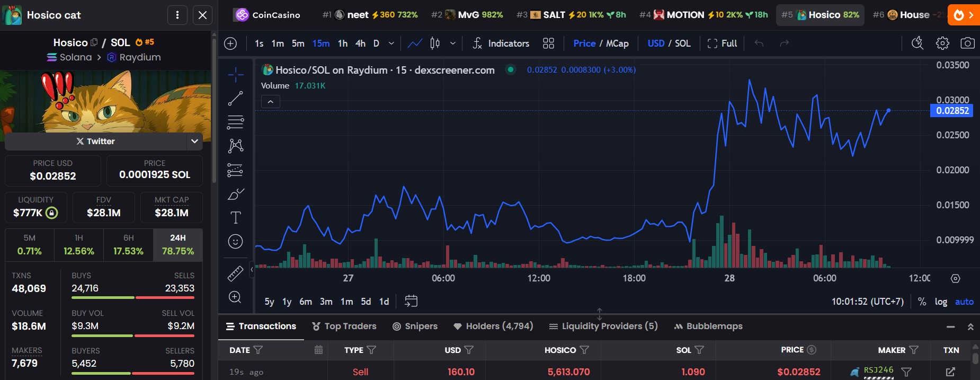Screen dimensions: 980x380
Task: Switch chart to MCap view
Action: [617, 43]
